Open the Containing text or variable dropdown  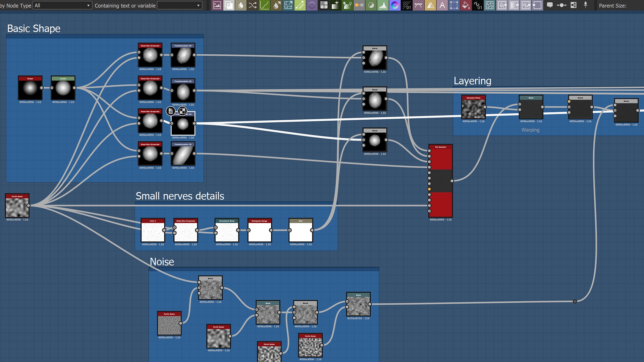tap(180, 5)
